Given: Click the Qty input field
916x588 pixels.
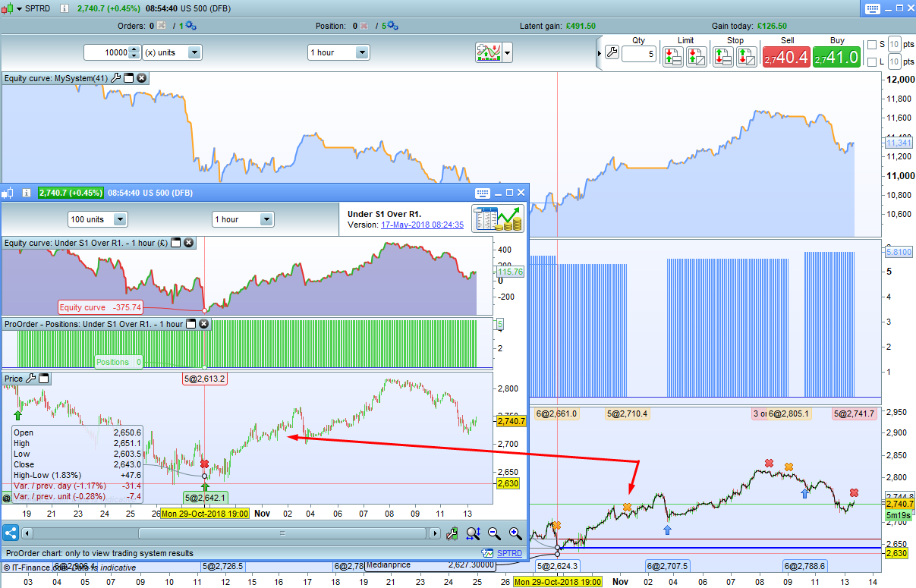Looking at the screenshot, I should (639, 55).
